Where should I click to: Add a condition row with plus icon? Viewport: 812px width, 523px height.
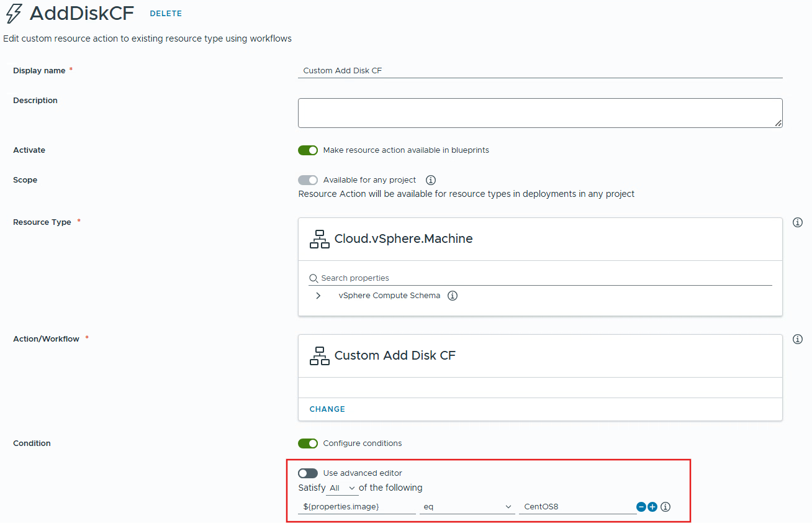652,507
